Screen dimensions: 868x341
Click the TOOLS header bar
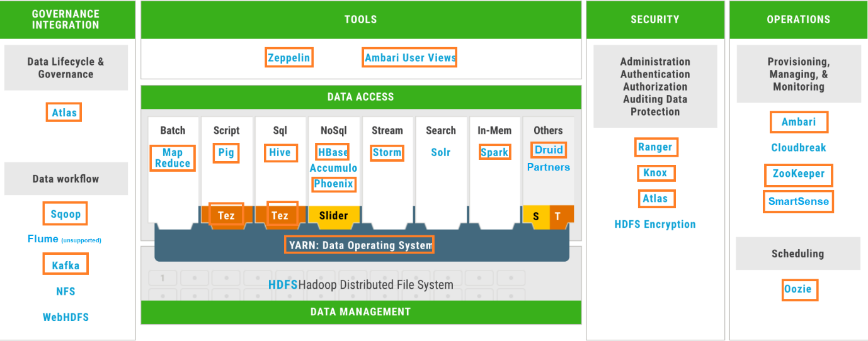[361, 20]
